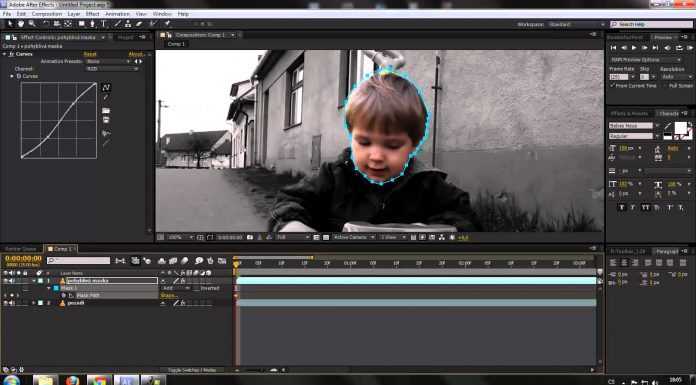Toggle the All Caps TT button
The height and width of the screenshot is (385, 696).
coord(645,207)
